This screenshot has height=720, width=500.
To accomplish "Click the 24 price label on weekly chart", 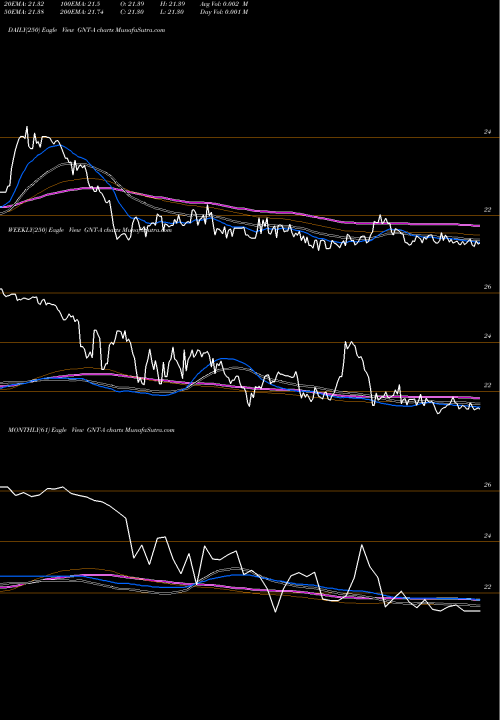I will pos(487,336).
